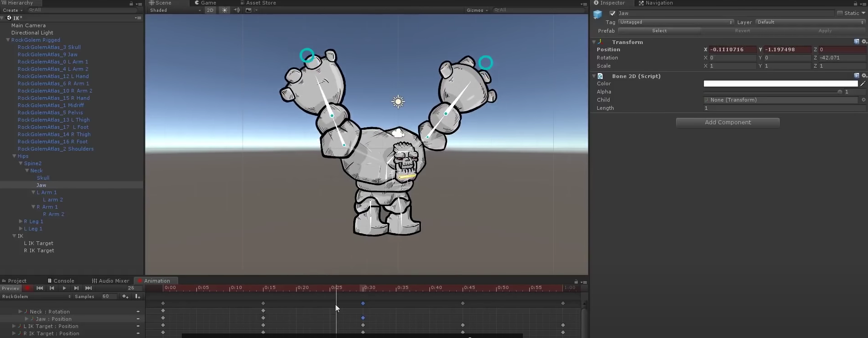This screenshot has width=868, height=338.
Task: Go to next keyframe in Animation panel
Action: coord(76,288)
